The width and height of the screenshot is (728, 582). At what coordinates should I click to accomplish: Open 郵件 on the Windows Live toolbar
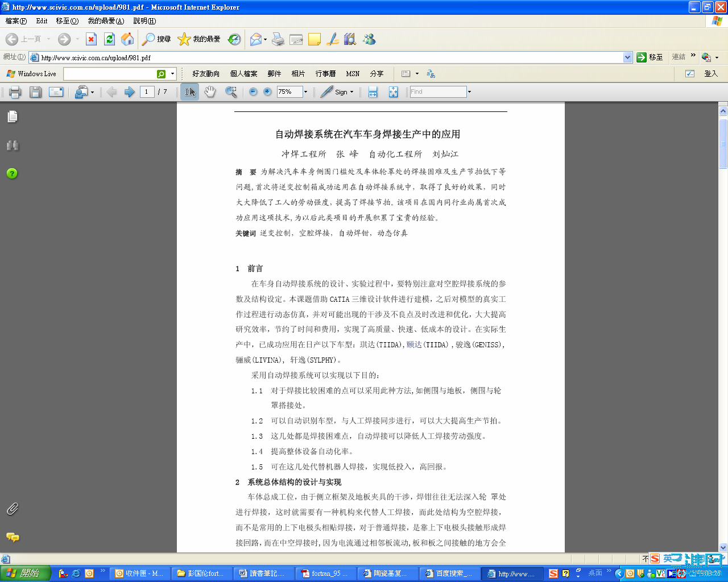pos(274,74)
